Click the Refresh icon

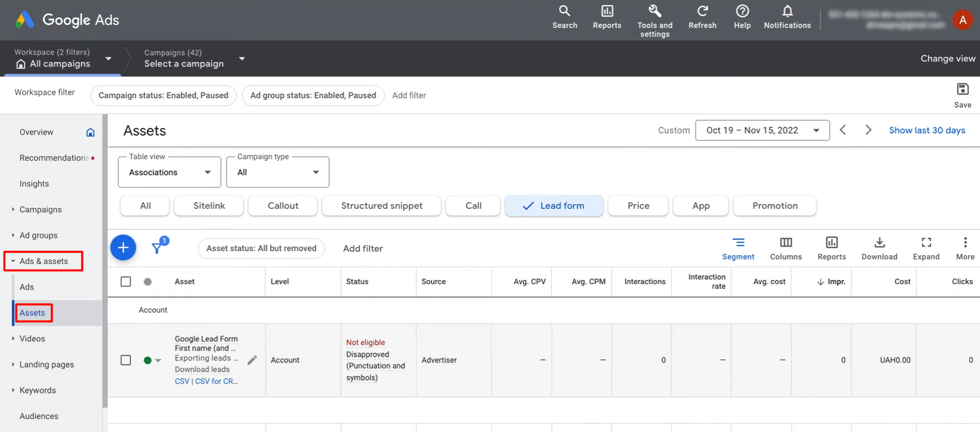pyautogui.click(x=702, y=11)
